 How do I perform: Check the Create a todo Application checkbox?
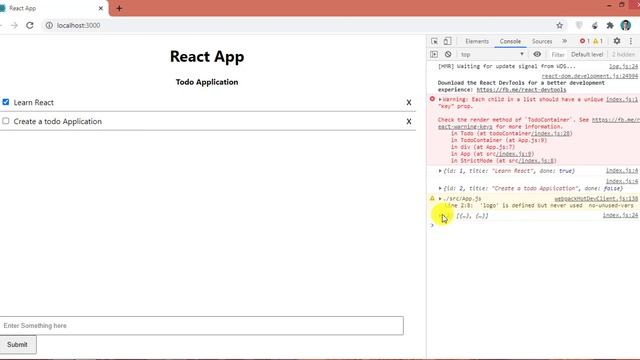click(6, 121)
